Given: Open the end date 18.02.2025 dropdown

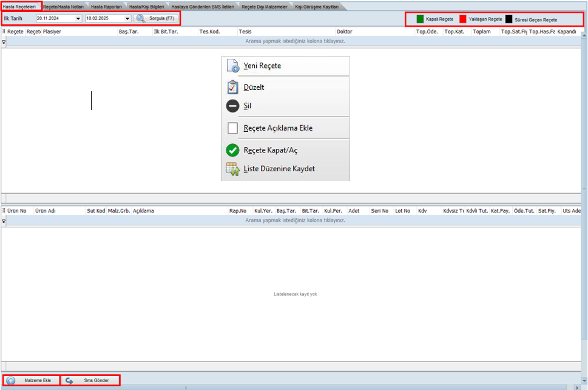Looking at the screenshot, I should [127, 19].
